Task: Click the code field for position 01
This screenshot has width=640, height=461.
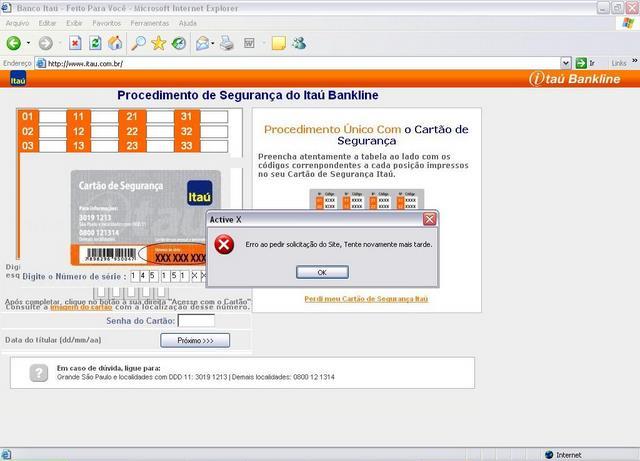Action: coord(52,117)
